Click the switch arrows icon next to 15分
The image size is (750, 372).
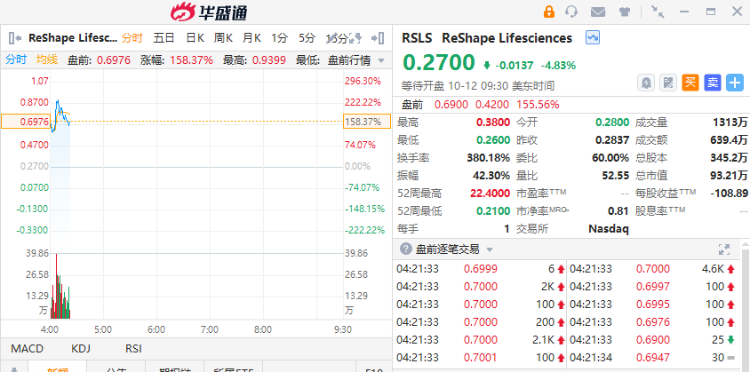[x=356, y=38]
